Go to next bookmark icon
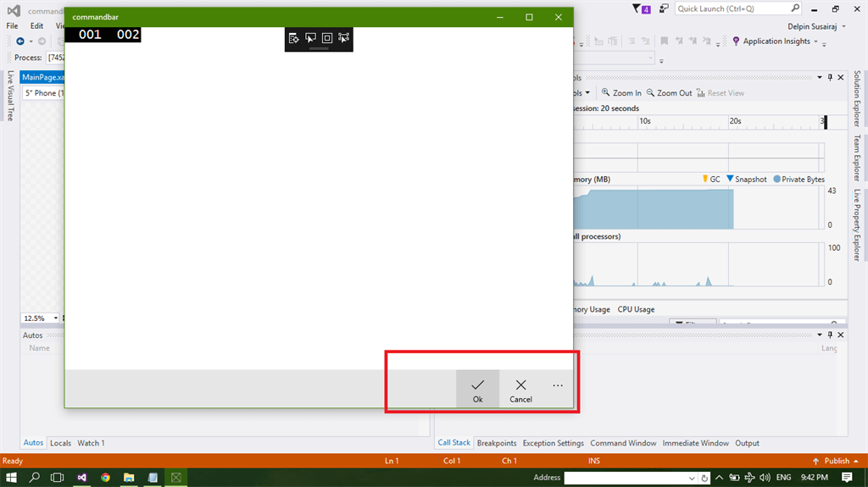The image size is (868, 487). coord(693,41)
